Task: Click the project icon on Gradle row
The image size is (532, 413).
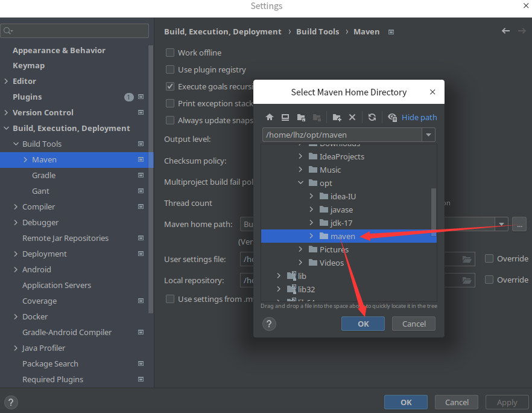Action: click(x=141, y=175)
